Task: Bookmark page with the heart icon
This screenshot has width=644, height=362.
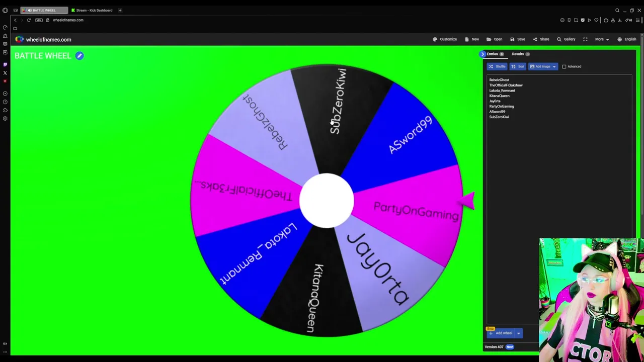Action: 596,20
